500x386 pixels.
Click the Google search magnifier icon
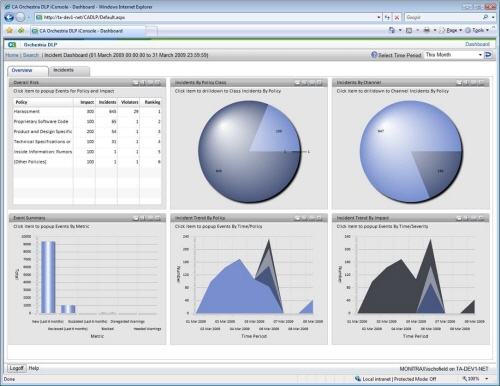485,17
